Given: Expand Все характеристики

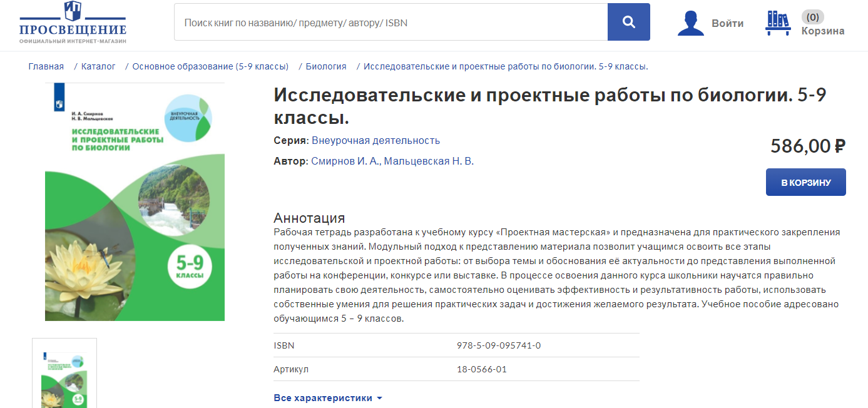Looking at the screenshot, I should pyautogui.click(x=328, y=398).
